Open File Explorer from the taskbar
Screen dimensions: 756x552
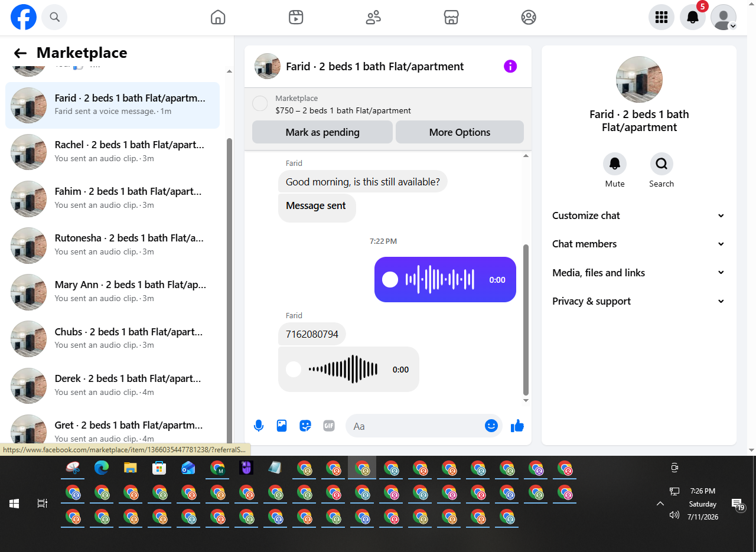tap(131, 468)
